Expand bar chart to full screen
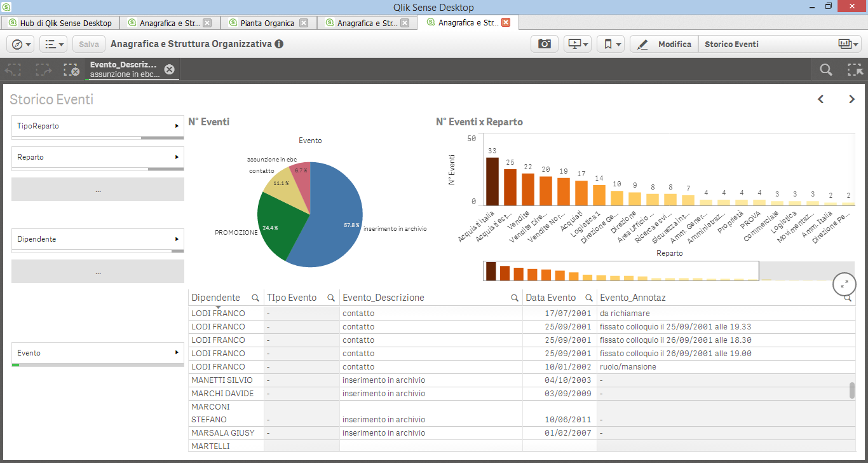Viewport: 868px width, 463px height. (844, 284)
